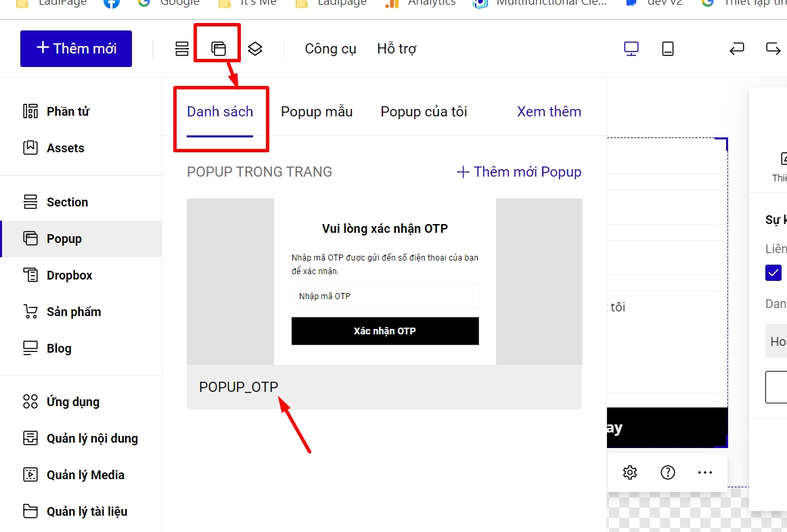Open the layers icon in toolbar
Image resolution: width=787 pixels, height=532 pixels.
click(254, 49)
